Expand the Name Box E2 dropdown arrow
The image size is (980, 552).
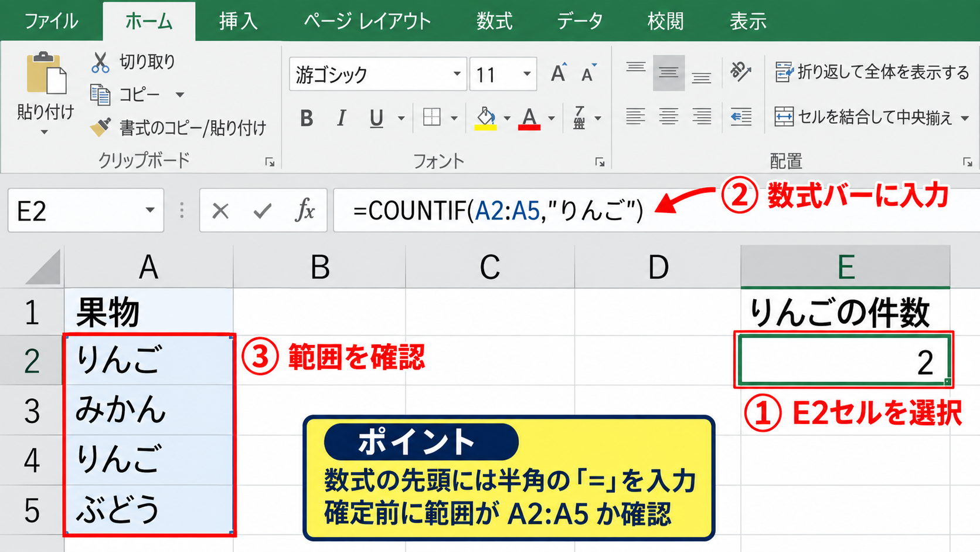click(150, 210)
